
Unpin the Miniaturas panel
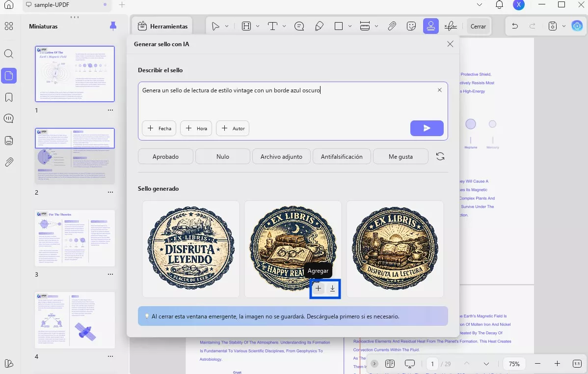click(113, 26)
